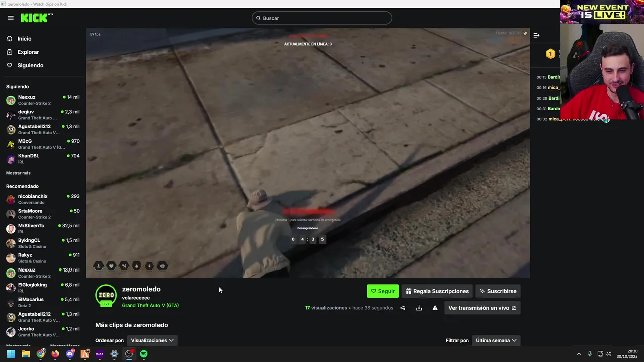Open purple NEXT app in taskbar
Screen dimensions: 644x362
(100, 354)
